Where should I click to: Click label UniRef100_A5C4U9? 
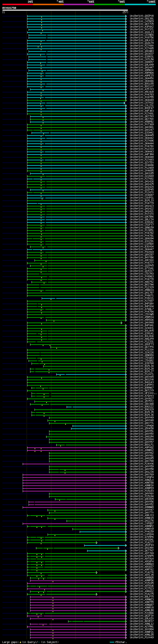(x=142, y=92)
